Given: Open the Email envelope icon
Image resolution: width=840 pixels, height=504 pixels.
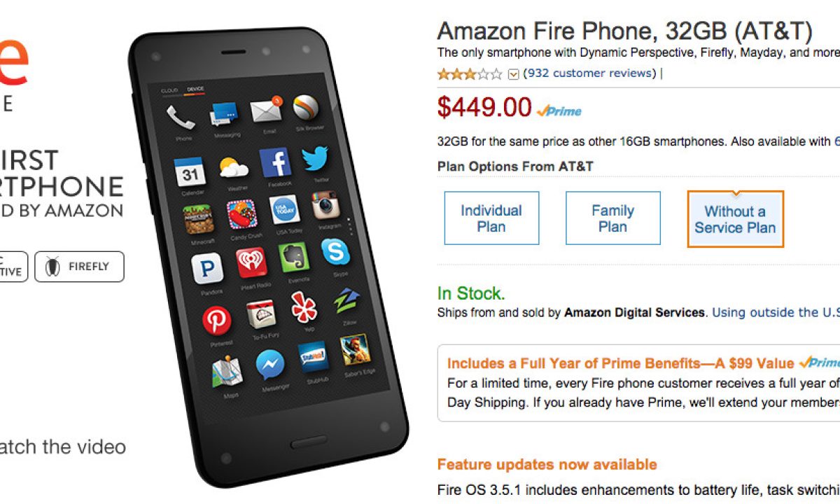Looking at the screenshot, I should (x=266, y=111).
